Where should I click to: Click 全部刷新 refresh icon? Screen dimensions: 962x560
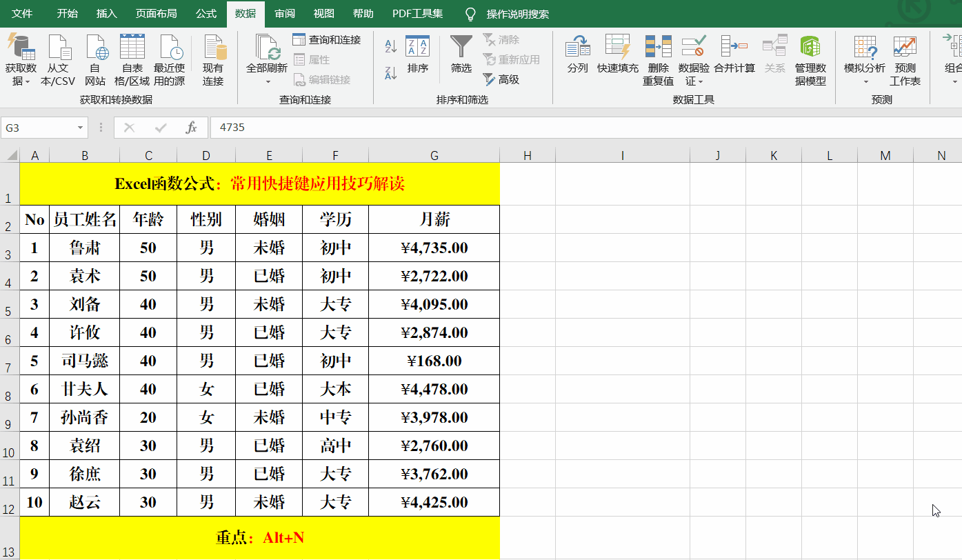pyautogui.click(x=267, y=47)
